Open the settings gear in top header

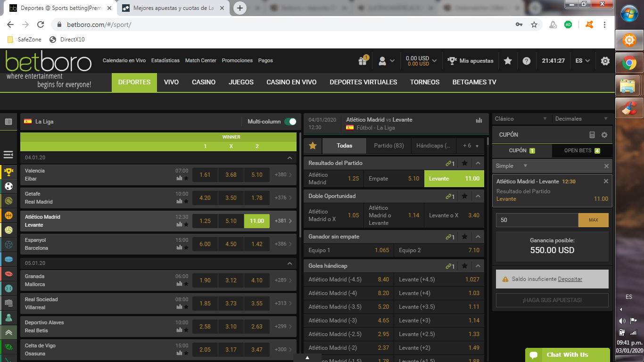click(x=605, y=61)
